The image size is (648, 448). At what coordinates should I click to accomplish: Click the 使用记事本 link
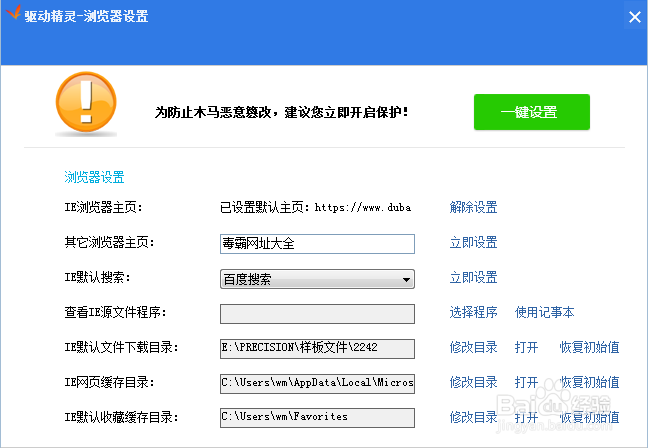544,312
